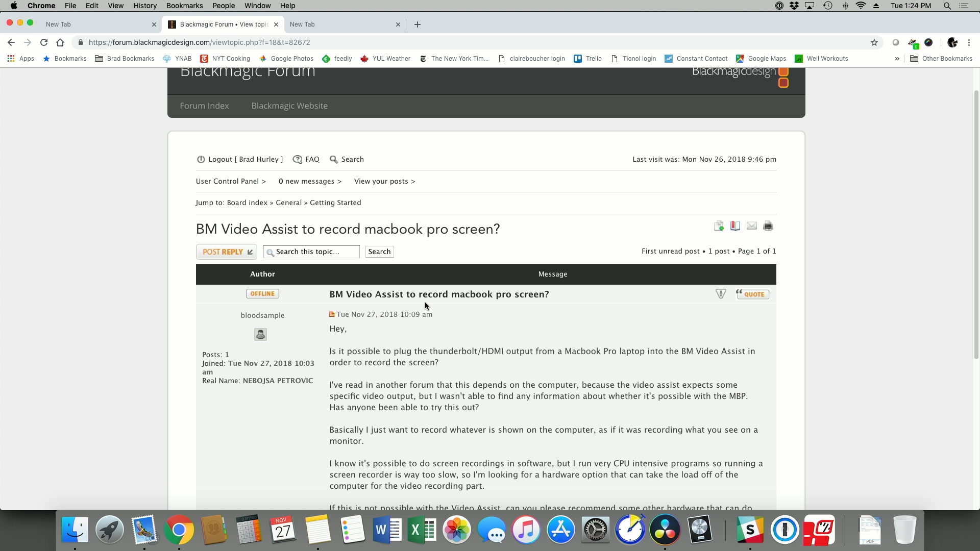Click the bookmark/flag topic icon
The height and width of the screenshot is (551, 980).
735,226
